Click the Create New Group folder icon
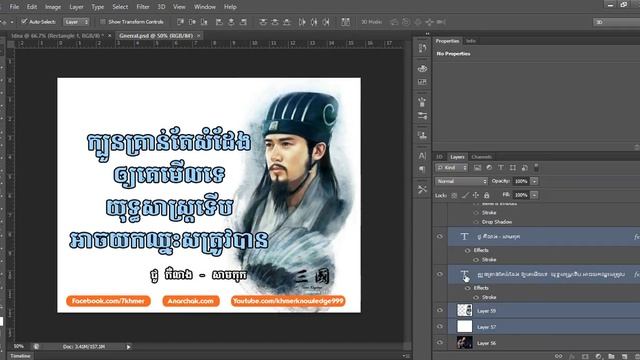Viewport: 640px width, 360px height. [611, 356]
